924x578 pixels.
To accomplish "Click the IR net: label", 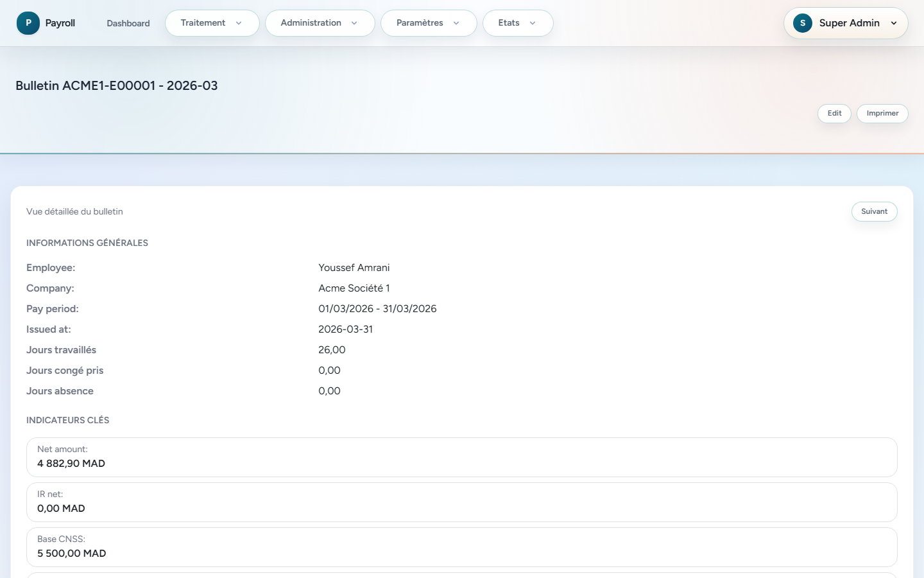I will tap(50, 495).
